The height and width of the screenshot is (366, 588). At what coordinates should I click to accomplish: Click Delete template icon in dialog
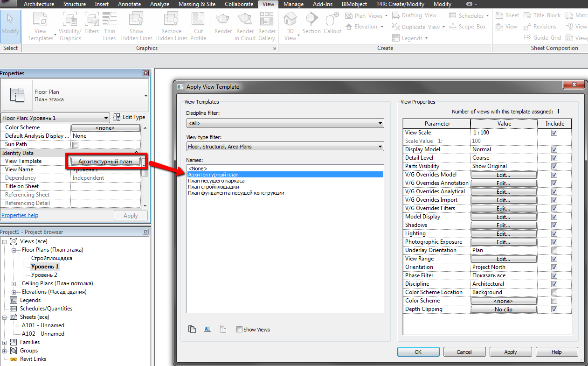[x=223, y=329]
